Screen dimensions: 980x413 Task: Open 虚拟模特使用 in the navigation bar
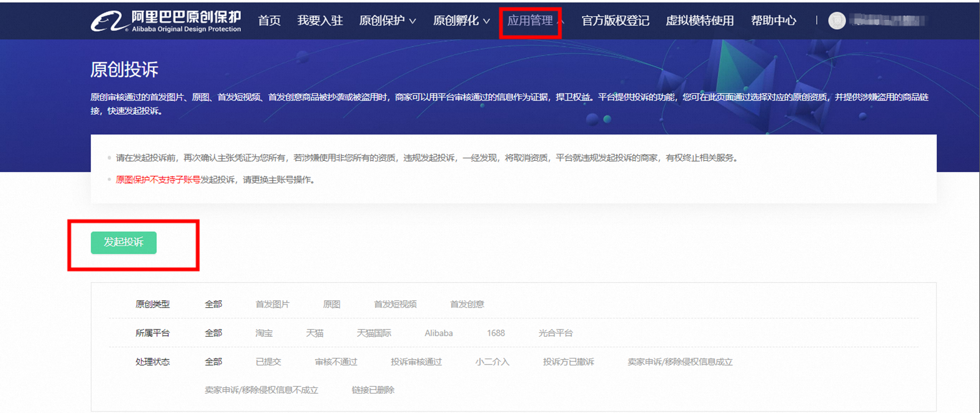(x=700, y=21)
